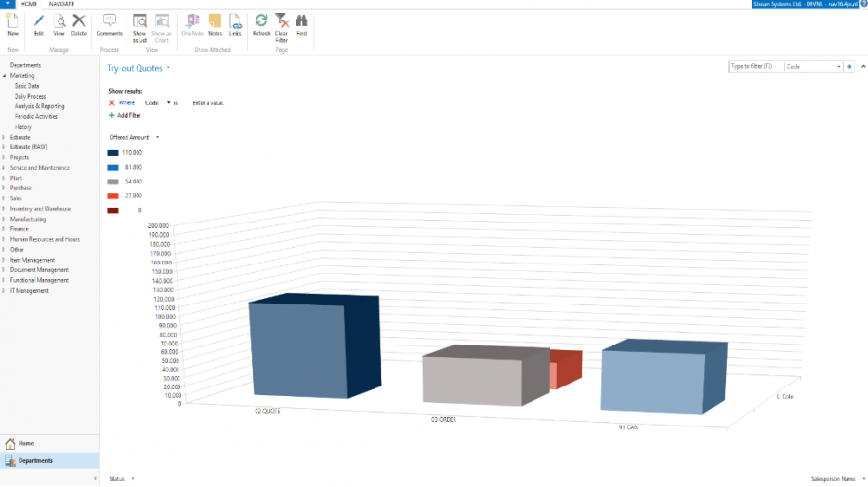The width and height of the screenshot is (868, 487).
Task: Select Service and Maintenance item
Action: (x=39, y=168)
